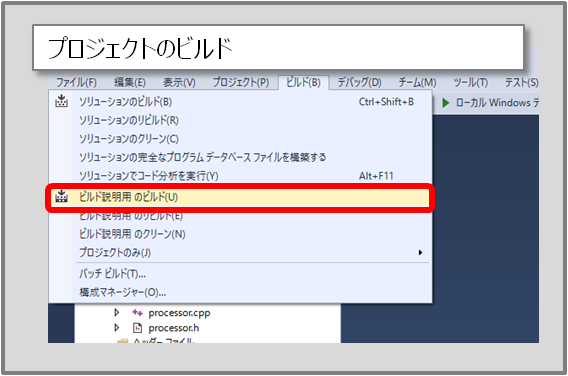The image size is (568, 376).
Task: Click the header file icon of processor.h
Action: point(138,328)
